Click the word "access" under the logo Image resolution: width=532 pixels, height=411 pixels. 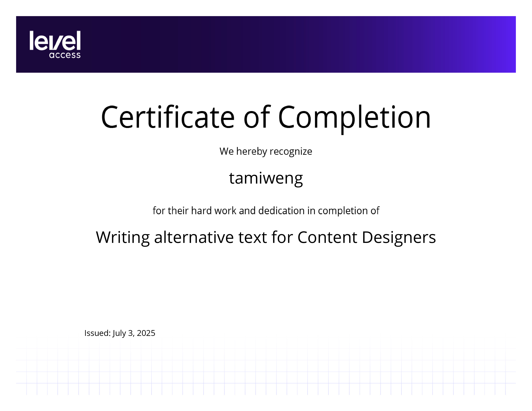point(65,55)
